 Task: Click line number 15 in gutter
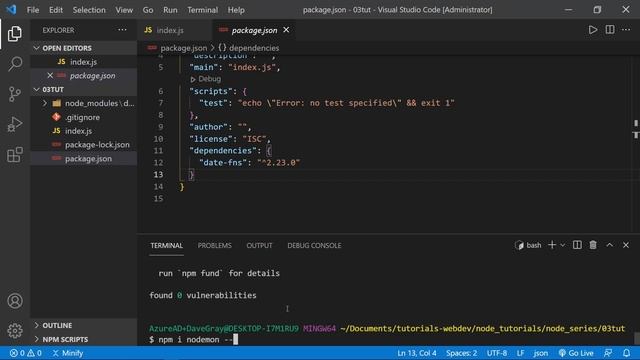point(158,198)
